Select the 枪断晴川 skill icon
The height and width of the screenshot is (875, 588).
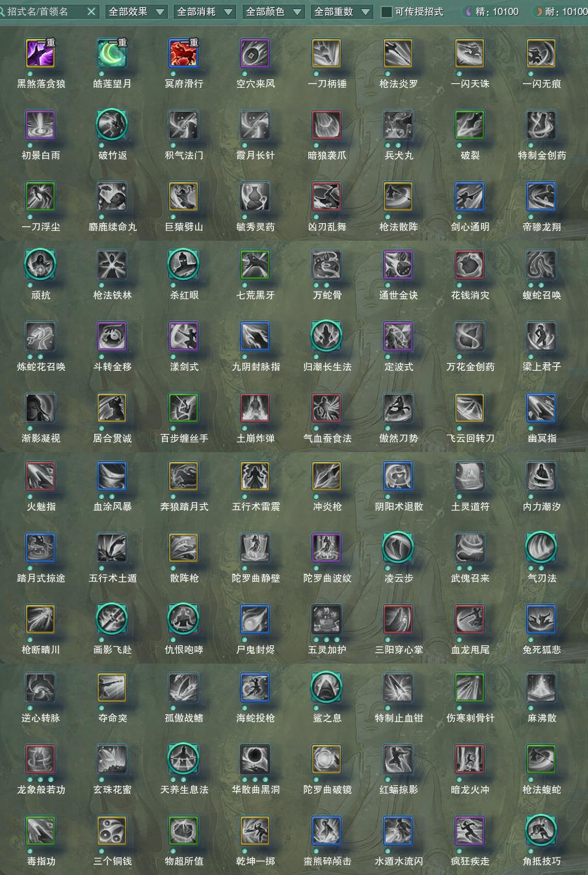coord(40,619)
